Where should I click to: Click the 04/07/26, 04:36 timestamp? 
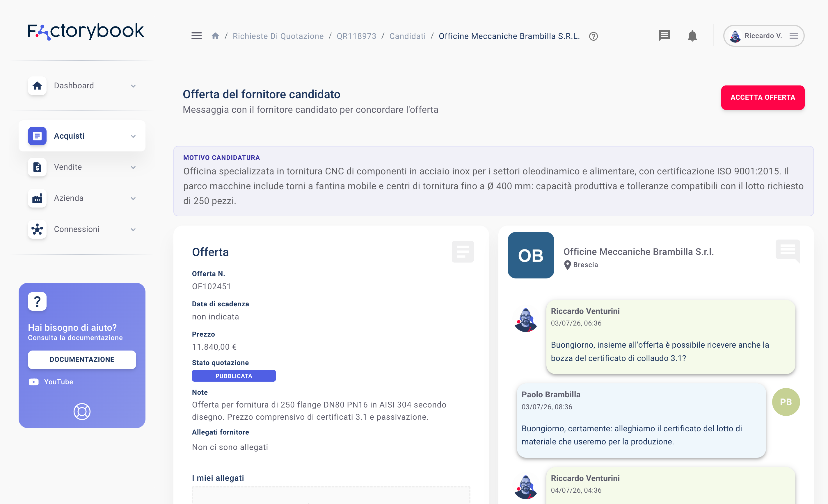(x=576, y=490)
